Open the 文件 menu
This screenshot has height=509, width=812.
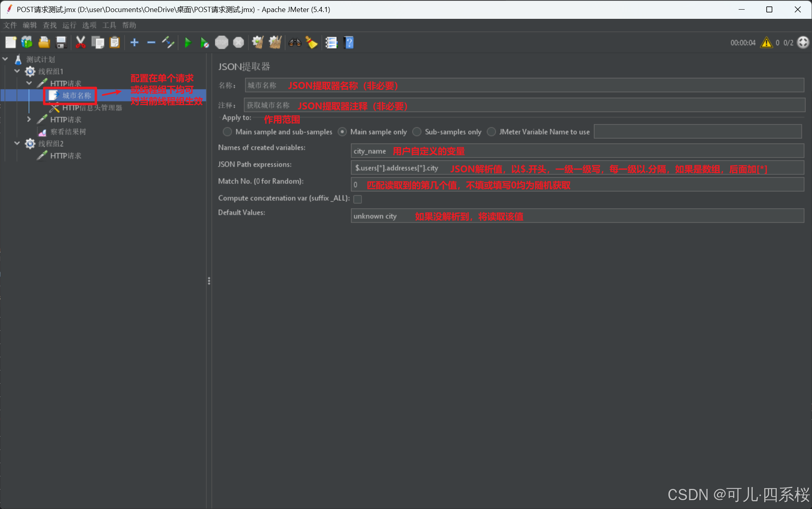click(x=10, y=25)
